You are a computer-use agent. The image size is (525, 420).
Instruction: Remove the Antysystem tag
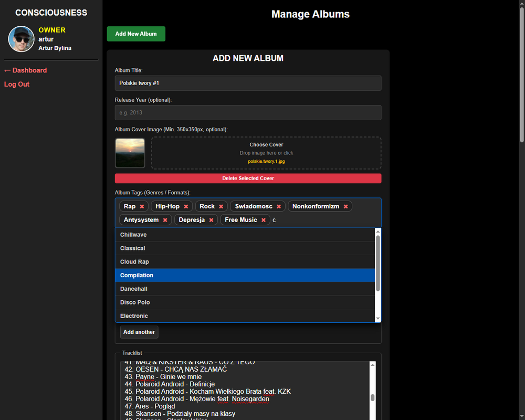coord(165,220)
